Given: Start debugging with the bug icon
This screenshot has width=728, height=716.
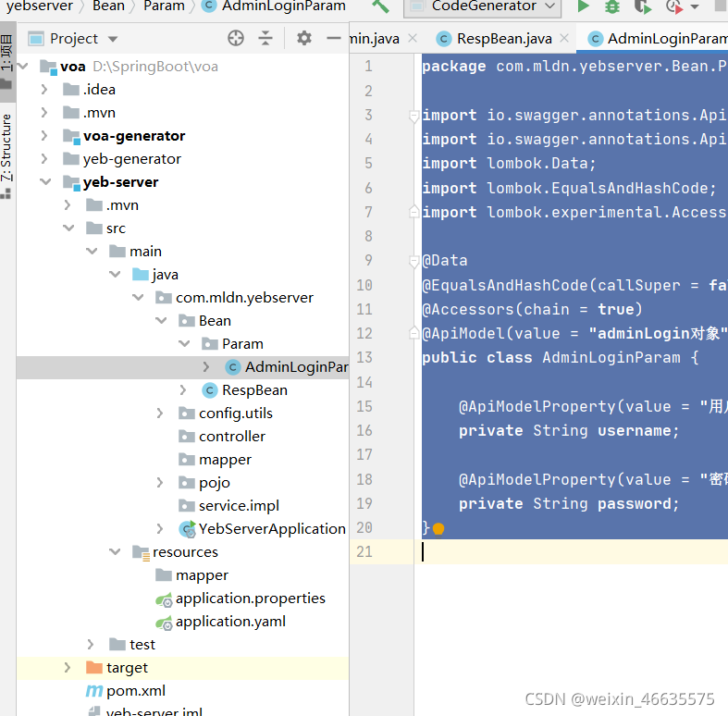Looking at the screenshot, I should click(612, 6).
